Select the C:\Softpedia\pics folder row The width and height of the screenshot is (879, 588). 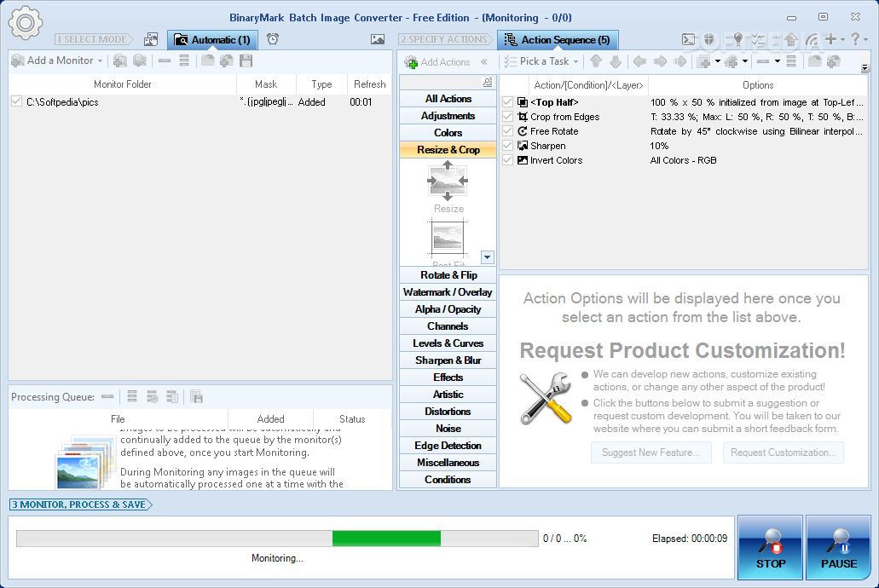pos(200,102)
